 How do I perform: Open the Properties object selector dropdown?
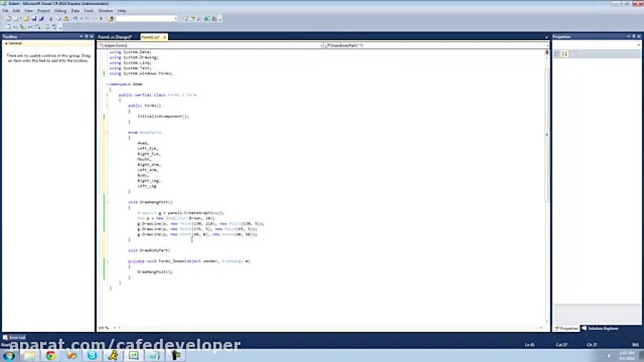pos(638,45)
